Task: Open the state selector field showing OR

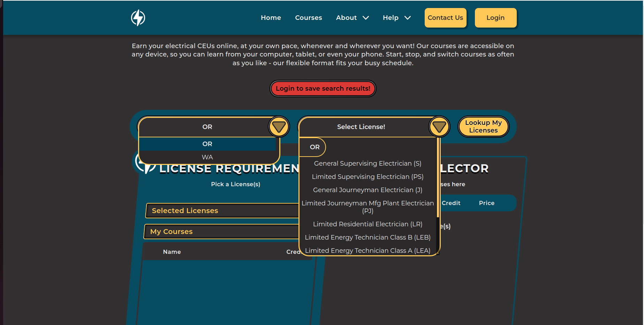Action: pos(207,127)
